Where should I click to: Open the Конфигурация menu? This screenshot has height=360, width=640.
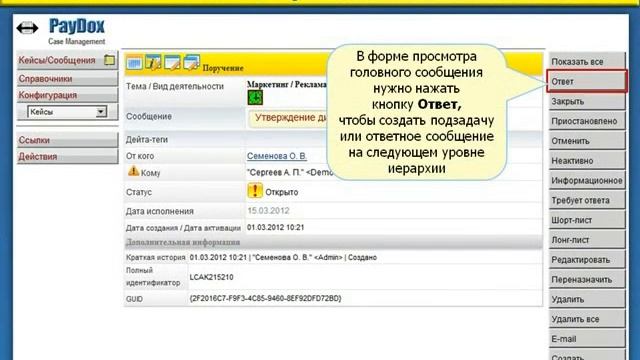tap(67, 95)
